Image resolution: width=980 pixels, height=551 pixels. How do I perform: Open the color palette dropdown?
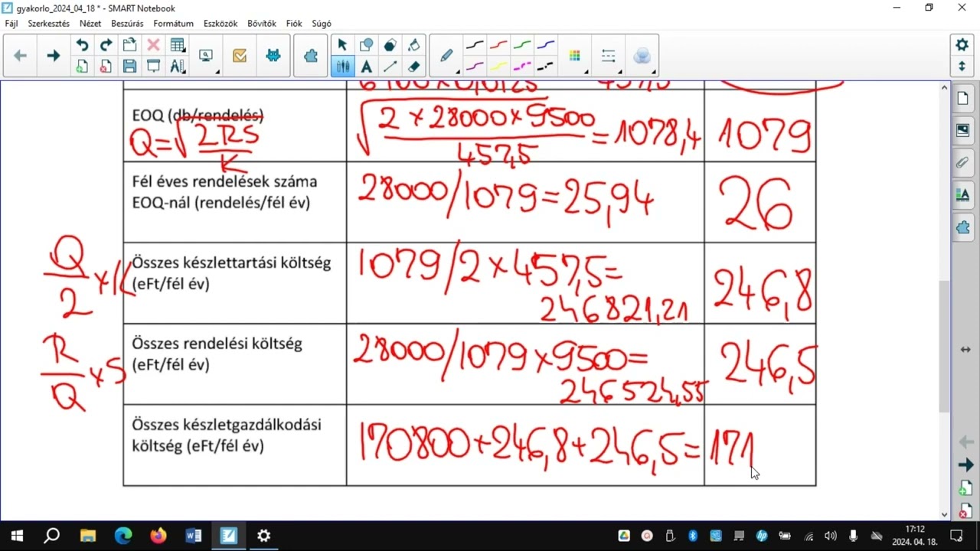(576, 56)
